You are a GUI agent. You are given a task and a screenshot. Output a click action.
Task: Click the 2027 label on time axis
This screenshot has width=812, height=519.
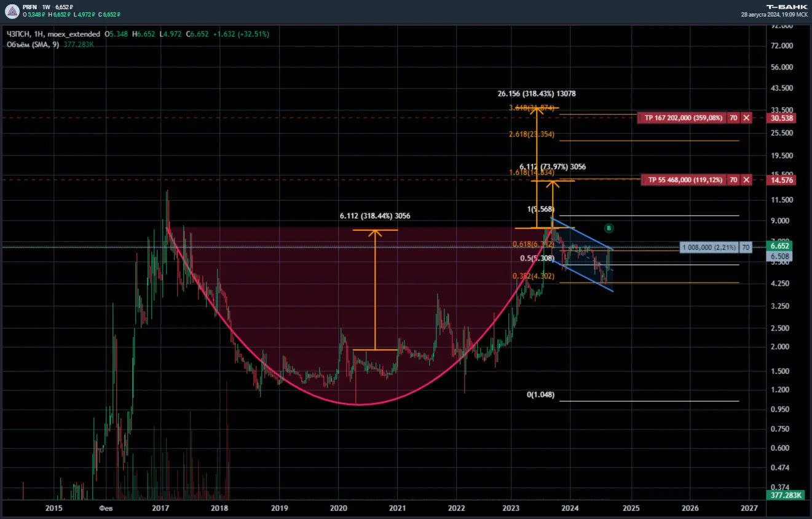(749, 509)
